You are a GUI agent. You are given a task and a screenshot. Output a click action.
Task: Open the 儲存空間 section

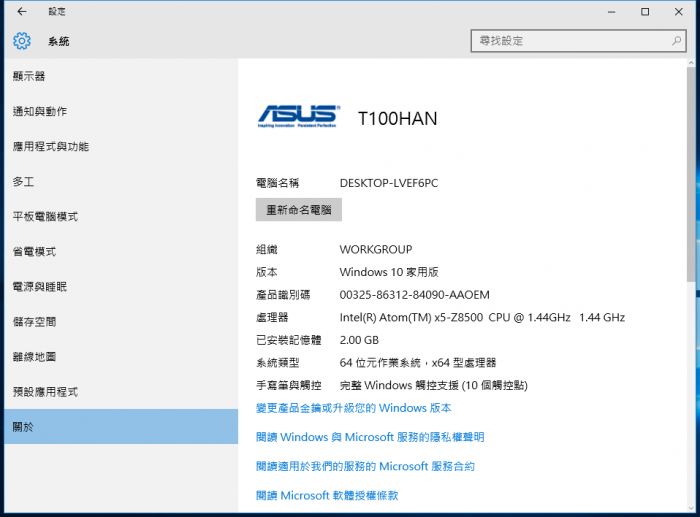coord(121,322)
